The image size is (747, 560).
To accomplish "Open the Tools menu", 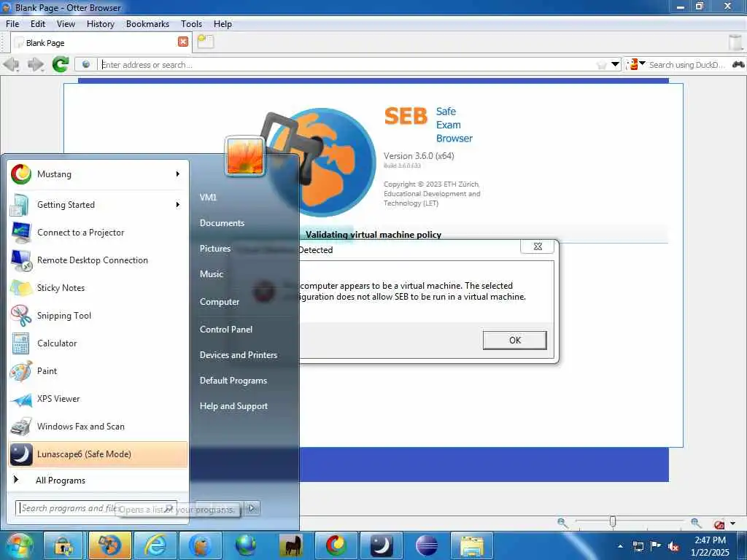I will 192,24.
